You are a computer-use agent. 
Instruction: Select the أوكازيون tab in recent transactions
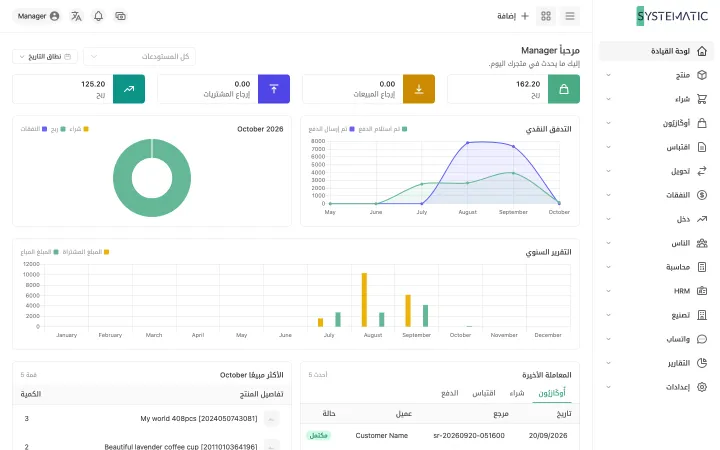(x=551, y=393)
